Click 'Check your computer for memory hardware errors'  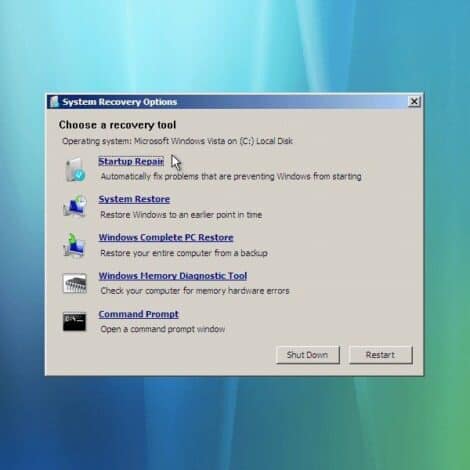click(x=195, y=291)
